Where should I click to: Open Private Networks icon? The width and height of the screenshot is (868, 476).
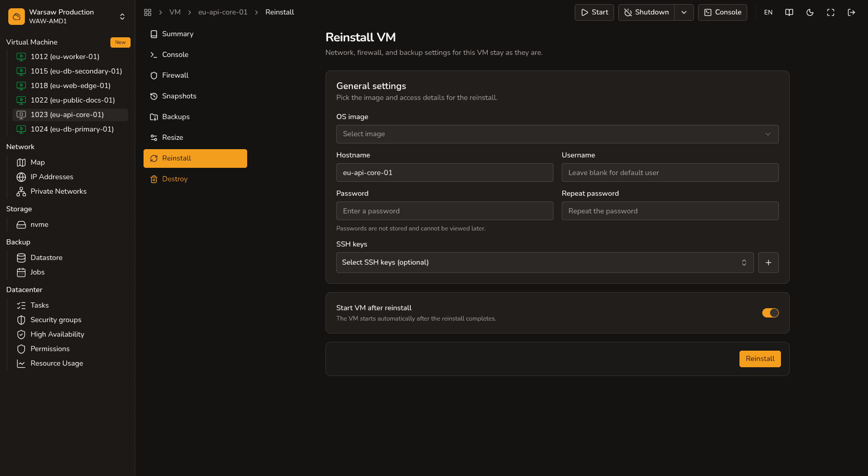pyautogui.click(x=21, y=192)
